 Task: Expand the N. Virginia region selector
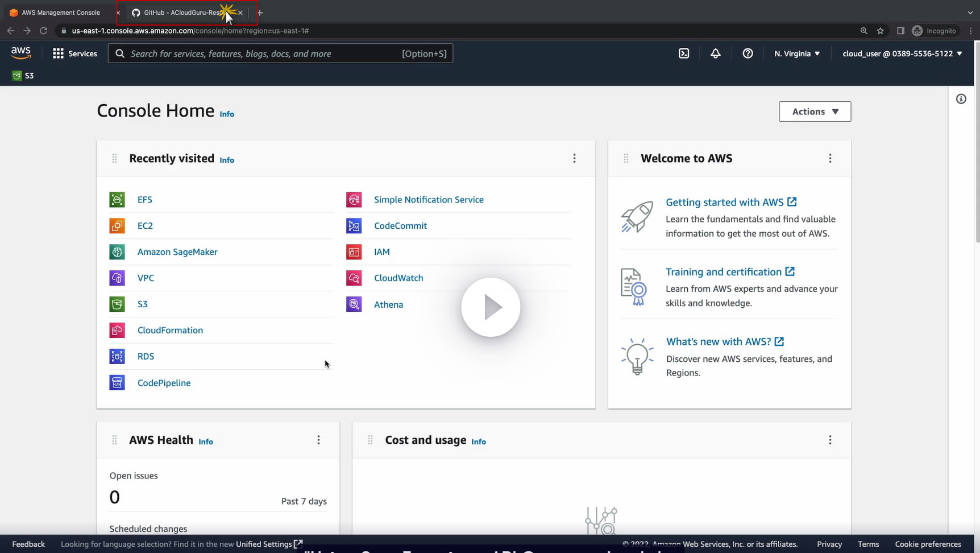point(797,53)
